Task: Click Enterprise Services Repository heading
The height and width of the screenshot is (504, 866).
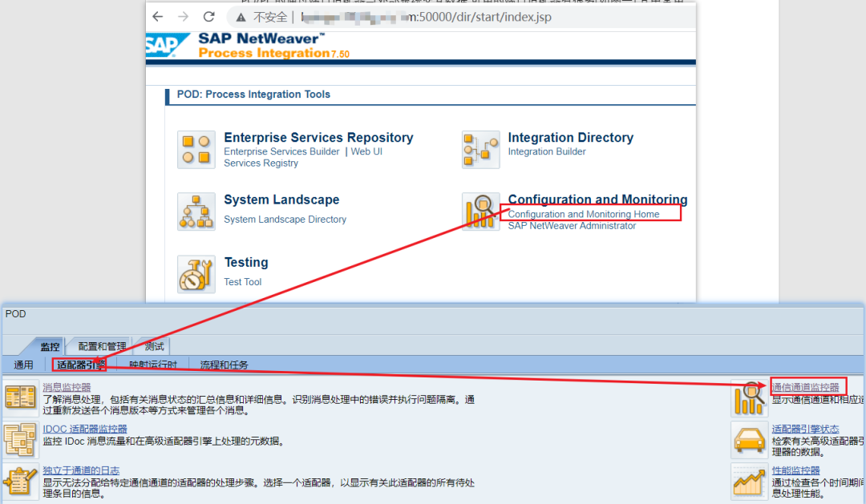Action: coord(318,138)
